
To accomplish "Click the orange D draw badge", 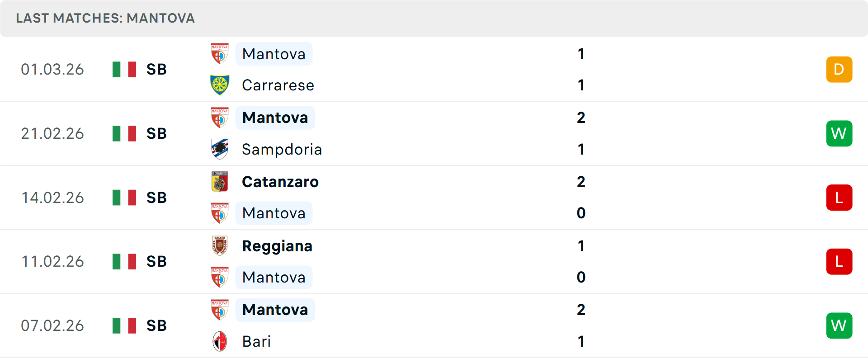I will 839,70.
